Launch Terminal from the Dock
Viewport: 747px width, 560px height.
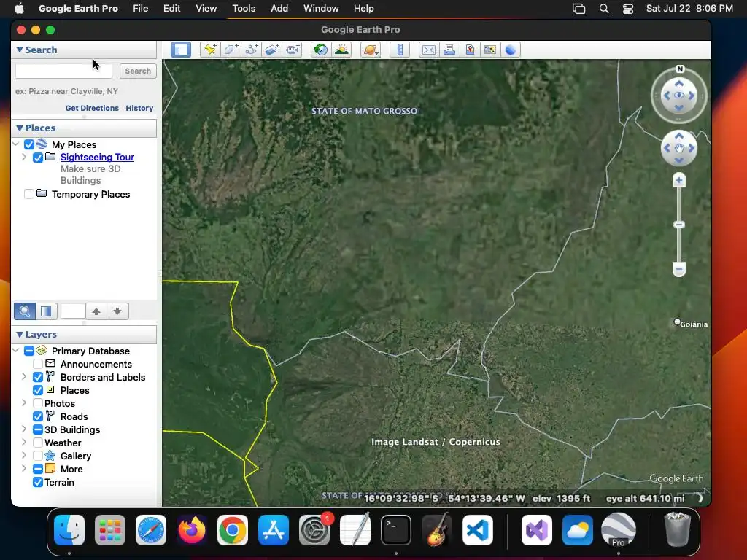(396, 530)
